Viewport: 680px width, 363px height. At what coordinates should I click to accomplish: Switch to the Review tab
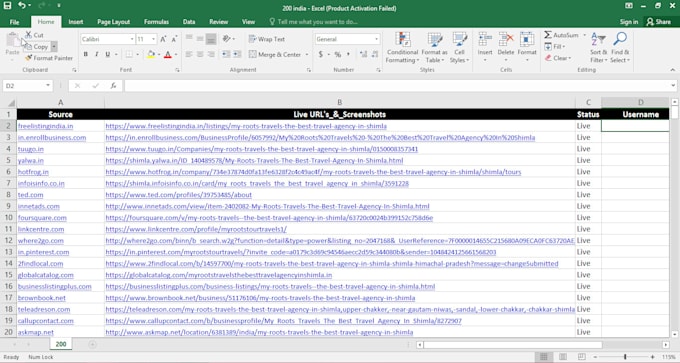pos(219,22)
